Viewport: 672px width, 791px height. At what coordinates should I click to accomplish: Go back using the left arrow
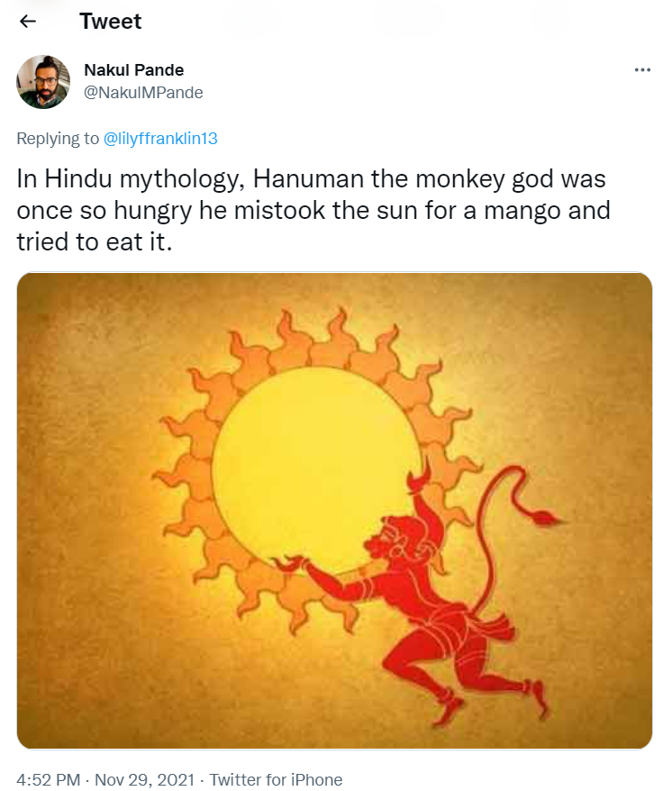[x=28, y=22]
